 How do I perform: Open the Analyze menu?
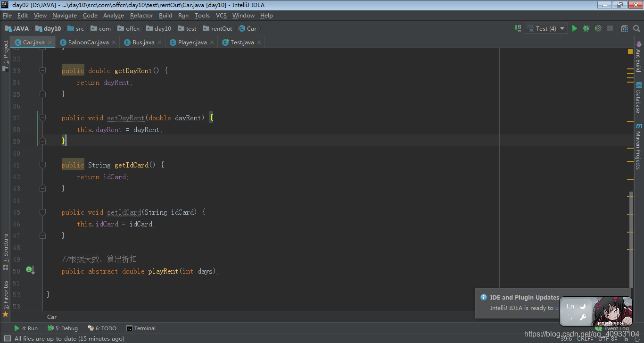113,15
